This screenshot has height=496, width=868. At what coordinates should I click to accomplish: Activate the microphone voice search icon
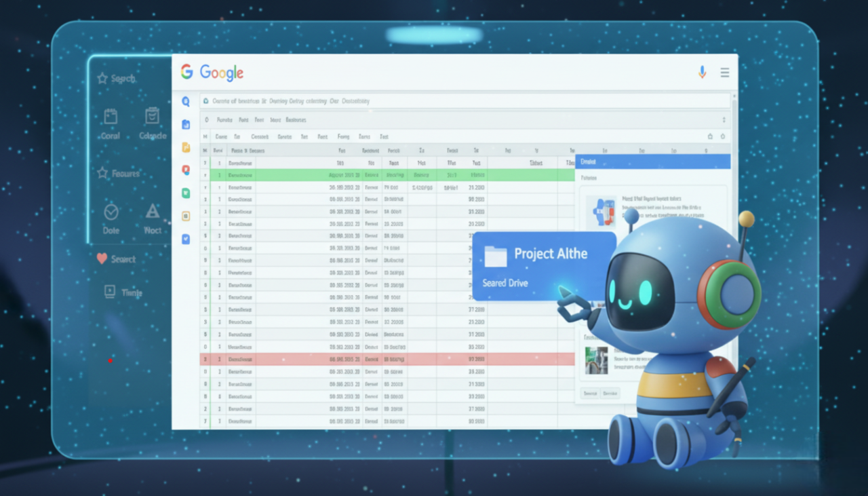tap(702, 72)
